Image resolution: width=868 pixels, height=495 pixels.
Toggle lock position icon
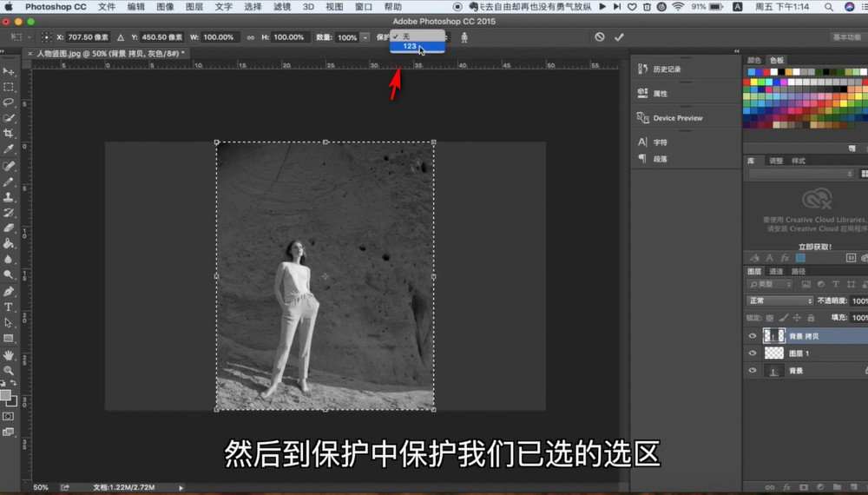[x=797, y=318]
